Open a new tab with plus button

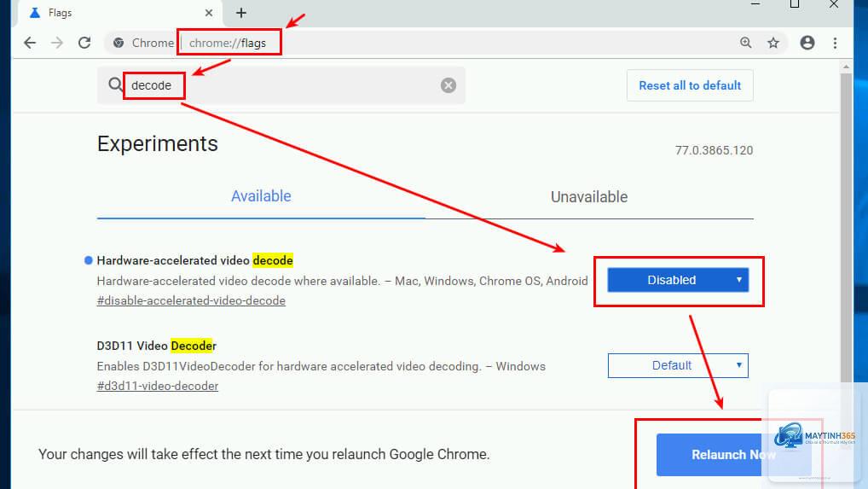point(240,13)
